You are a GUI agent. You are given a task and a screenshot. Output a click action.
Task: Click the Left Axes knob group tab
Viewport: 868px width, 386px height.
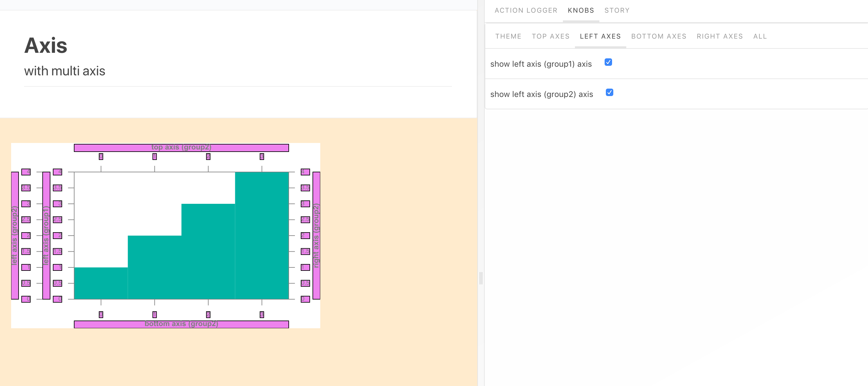[600, 36]
